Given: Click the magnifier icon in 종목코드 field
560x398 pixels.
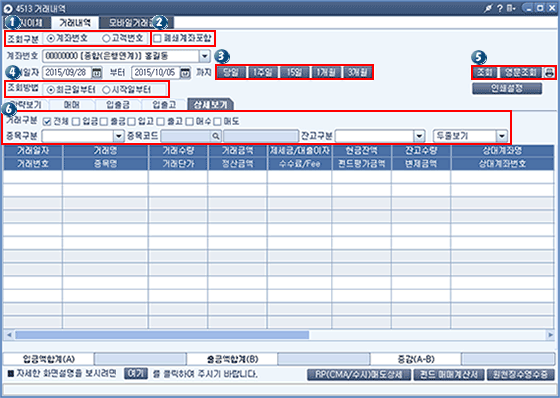Looking at the screenshot, I should (x=216, y=136).
